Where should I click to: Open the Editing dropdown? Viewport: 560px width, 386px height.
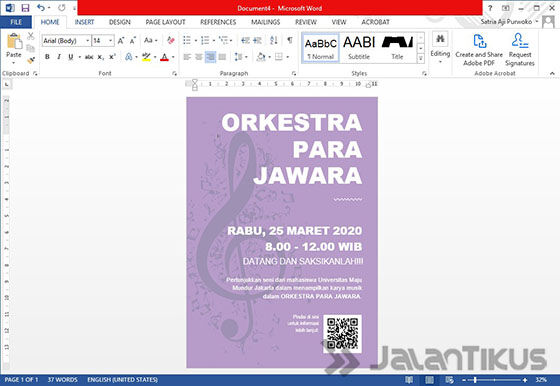pos(440,48)
